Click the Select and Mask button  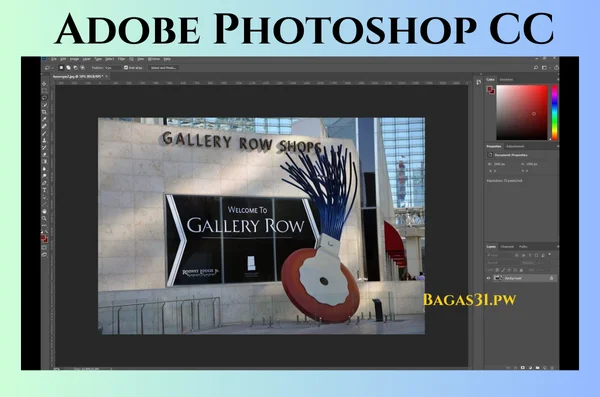[x=163, y=68]
